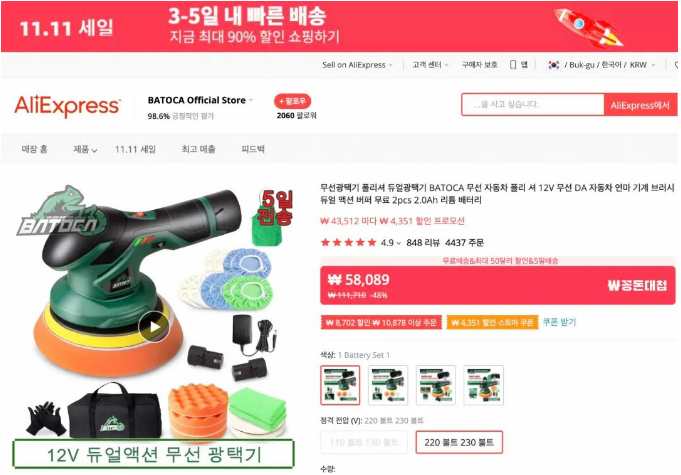Select the first 1 Battery Set thumbnail
Screen dimensions: 681x475
point(340,385)
